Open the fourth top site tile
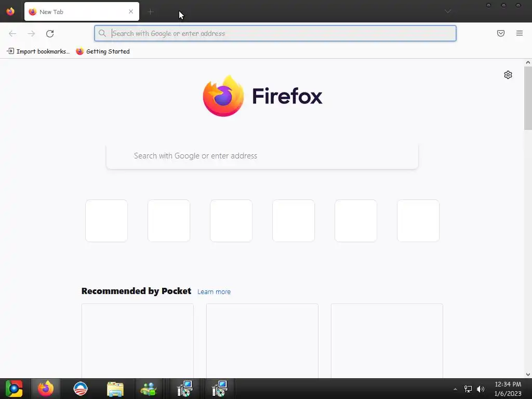 pyautogui.click(x=294, y=221)
